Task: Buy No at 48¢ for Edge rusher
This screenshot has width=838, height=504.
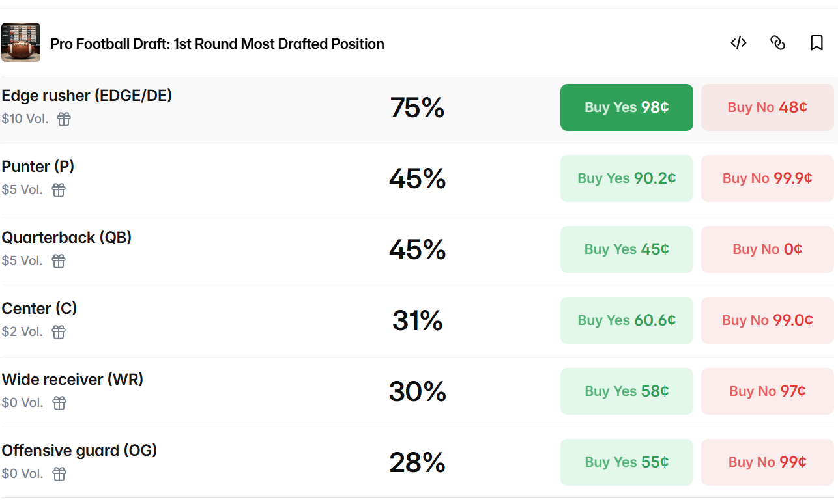Action: pos(767,107)
